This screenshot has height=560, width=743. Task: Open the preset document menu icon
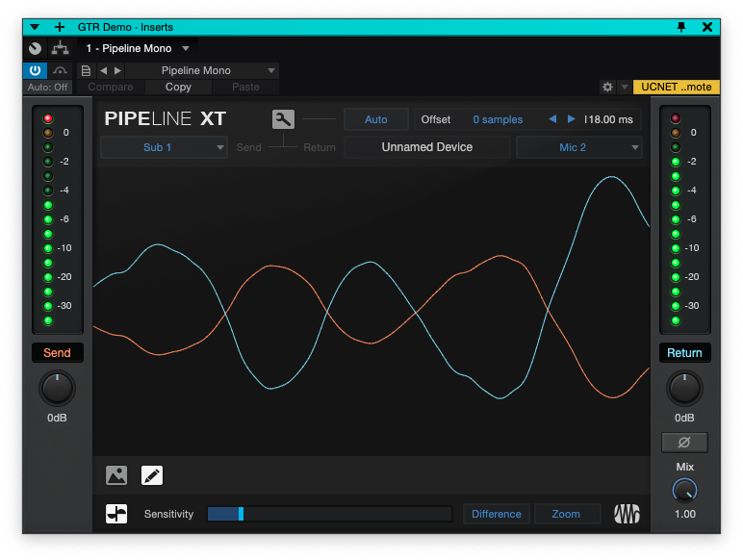click(86, 70)
